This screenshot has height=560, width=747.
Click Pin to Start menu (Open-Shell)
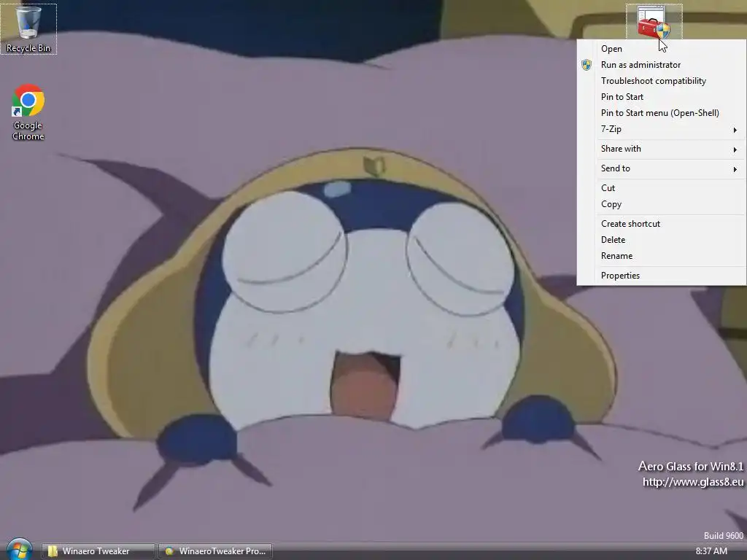click(661, 113)
